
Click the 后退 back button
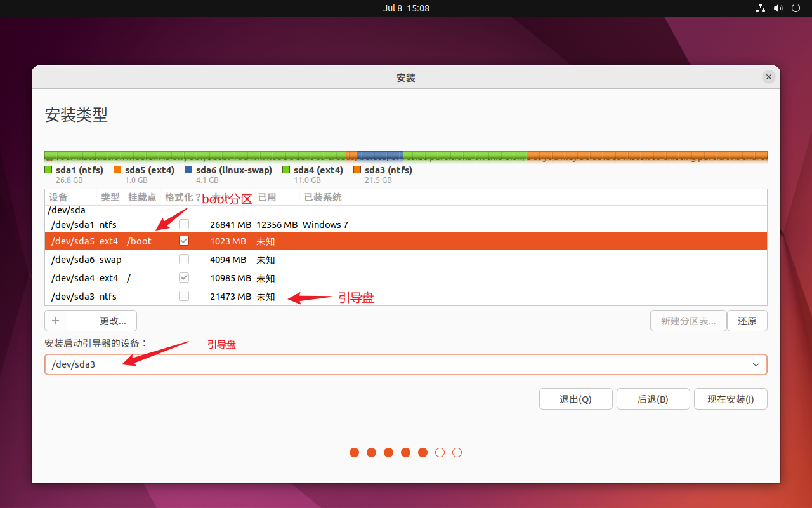(x=652, y=399)
